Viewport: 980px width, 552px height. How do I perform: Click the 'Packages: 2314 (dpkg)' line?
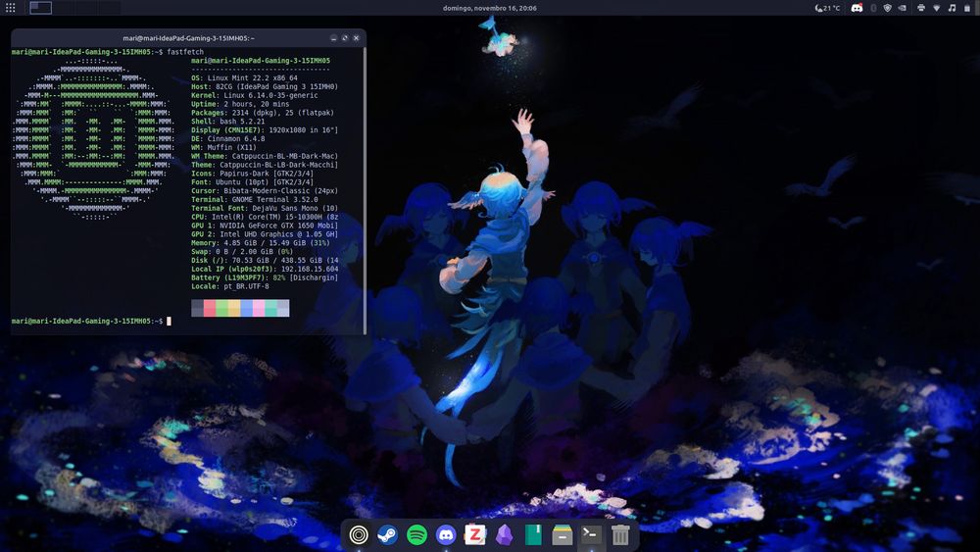point(263,113)
